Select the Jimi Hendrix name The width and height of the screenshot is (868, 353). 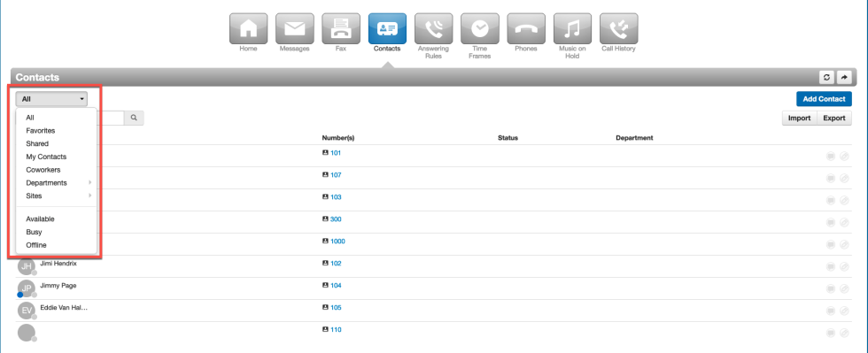point(58,264)
